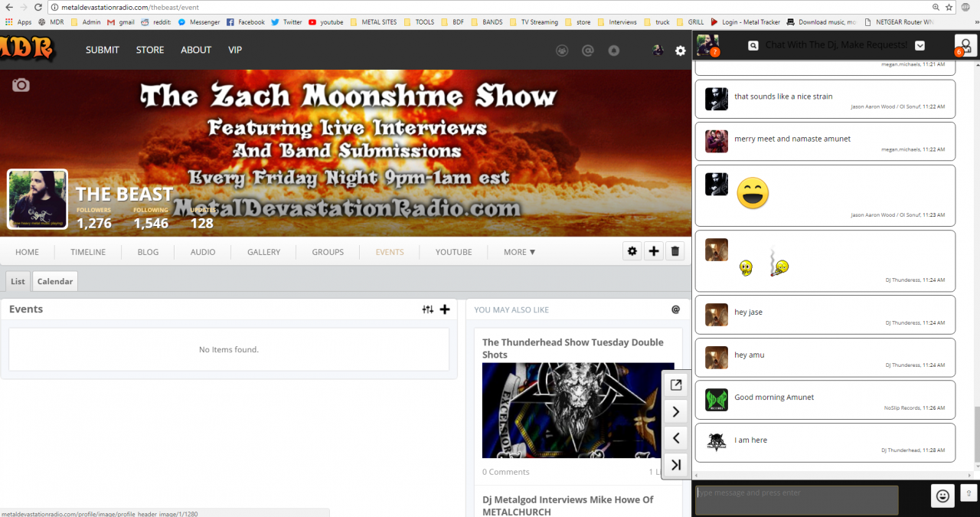Viewport: 980px width, 517px height.
Task: Click the chat message input field
Action: pos(796,499)
